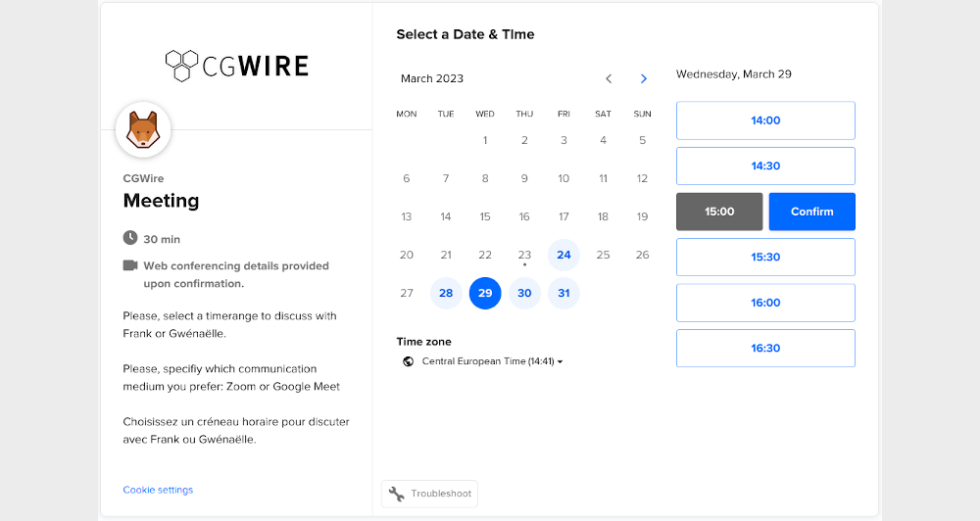
Task: Pick the 15:30 time slot
Action: [765, 257]
